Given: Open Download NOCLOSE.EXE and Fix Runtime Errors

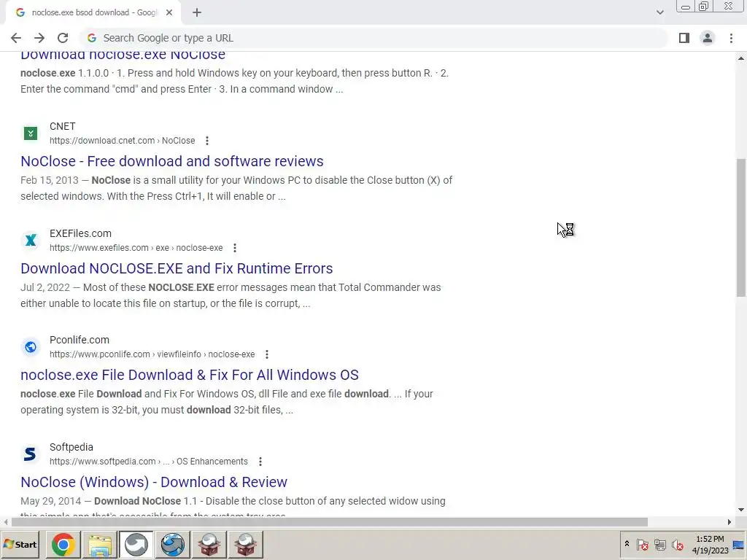Looking at the screenshot, I should [177, 268].
